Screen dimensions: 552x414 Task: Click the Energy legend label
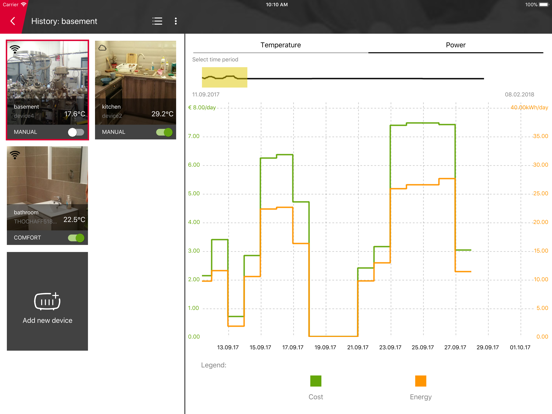coord(421,397)
